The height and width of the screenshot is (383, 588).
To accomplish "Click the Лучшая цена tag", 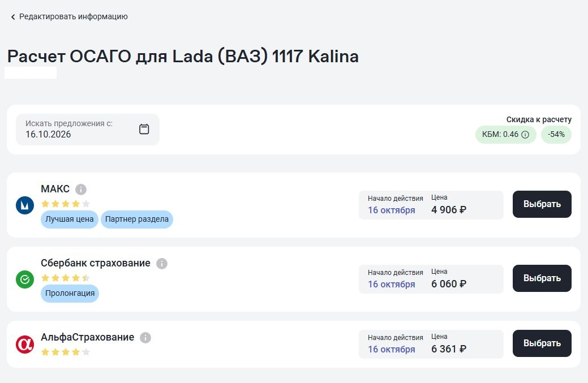I will [x=70, y=220].
